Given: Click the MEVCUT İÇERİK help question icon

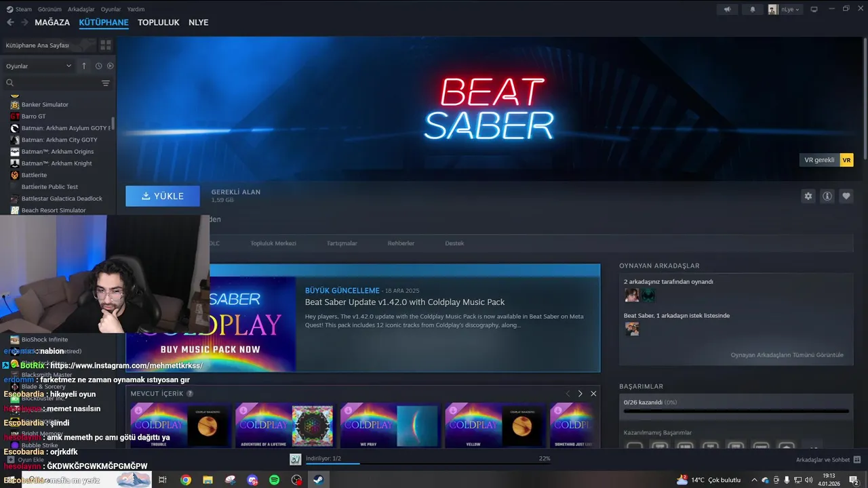Looking at the screenshot, I should point(190,394).
